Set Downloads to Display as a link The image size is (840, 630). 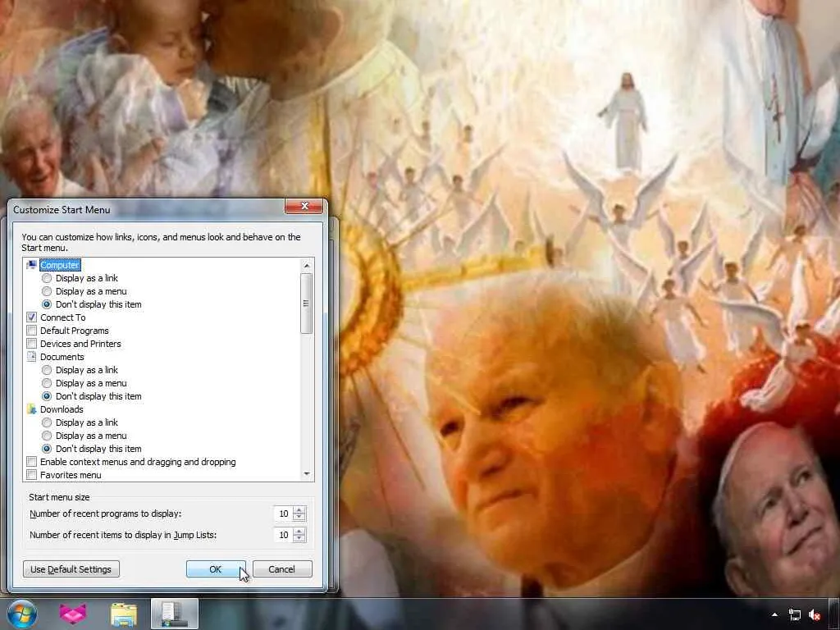(47, 422)
